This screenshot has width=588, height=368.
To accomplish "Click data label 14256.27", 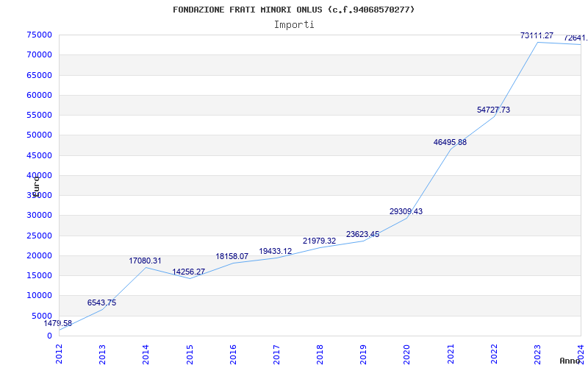I will 189,272.
